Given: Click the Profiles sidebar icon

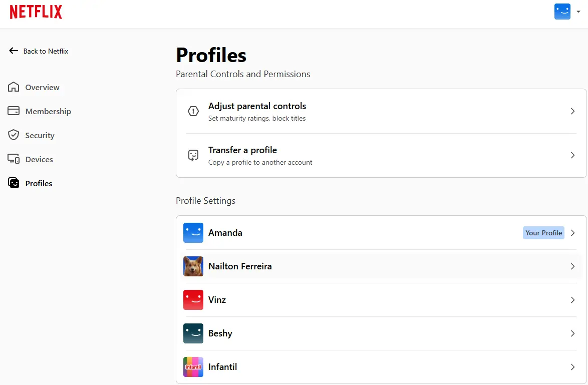Looking at the screenshot, I should point(14,183).
